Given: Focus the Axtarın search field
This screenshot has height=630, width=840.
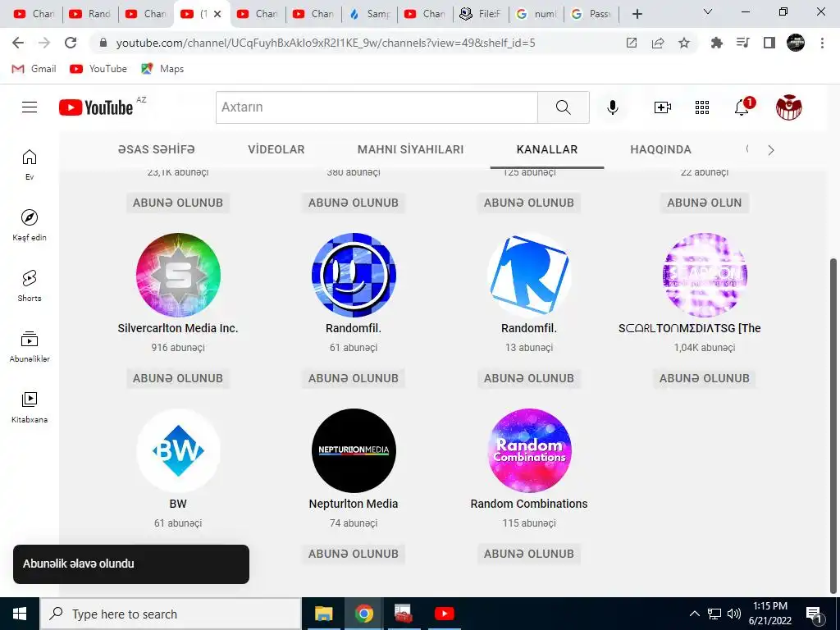Looking at the screenshot, I should (x=377, y=107).
